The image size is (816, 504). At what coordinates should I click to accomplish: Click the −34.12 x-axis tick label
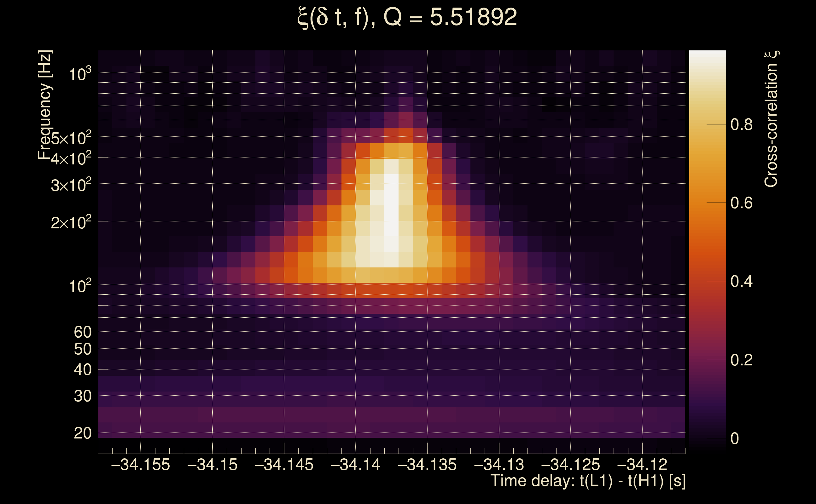[x=642, y=465]
